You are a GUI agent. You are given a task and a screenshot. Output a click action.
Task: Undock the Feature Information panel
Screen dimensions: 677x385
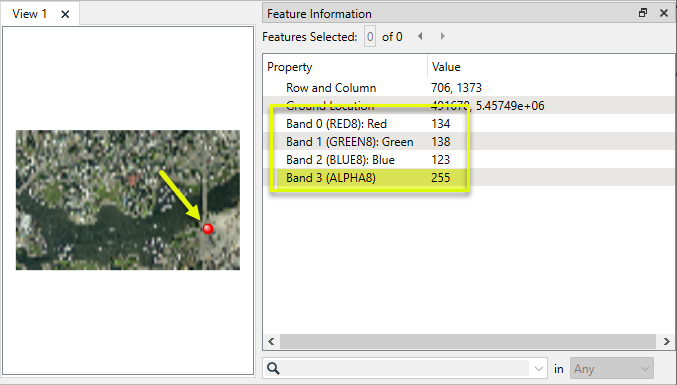coord(643,13)
